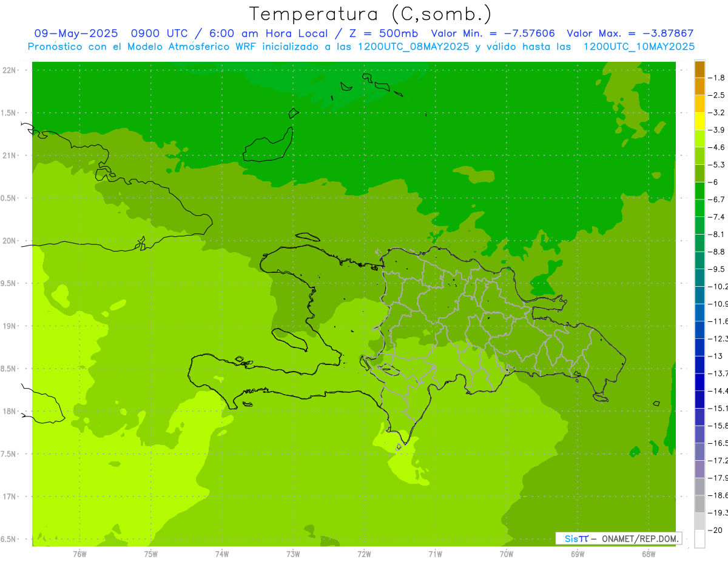Image resolution: width=728 pixels, height=562 pixels.
Task: Click the '18N' latitude label
Action: pos(9,412)
